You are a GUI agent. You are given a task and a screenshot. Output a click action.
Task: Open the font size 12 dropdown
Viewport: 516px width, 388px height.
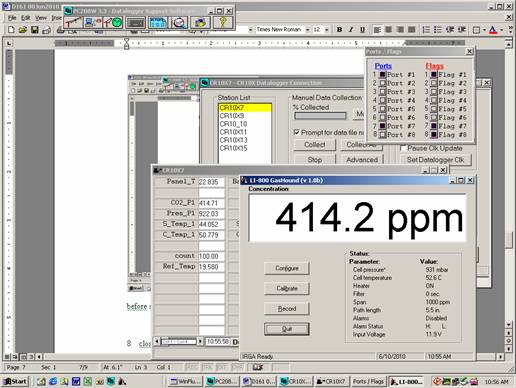[326, 30]
